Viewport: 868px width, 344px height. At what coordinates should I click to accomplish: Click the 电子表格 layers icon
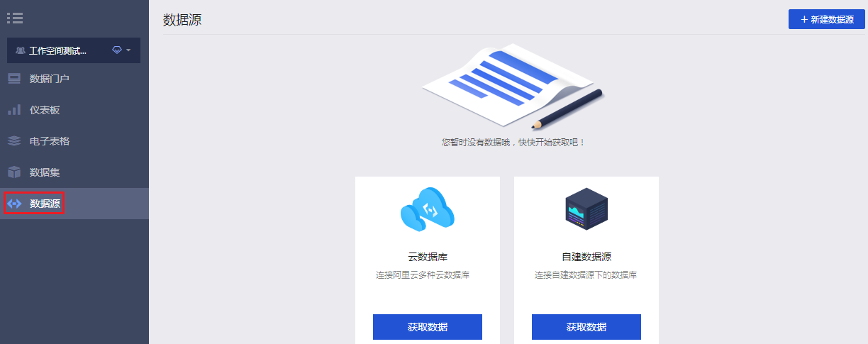pyautogui.click(x=14, y=141)
